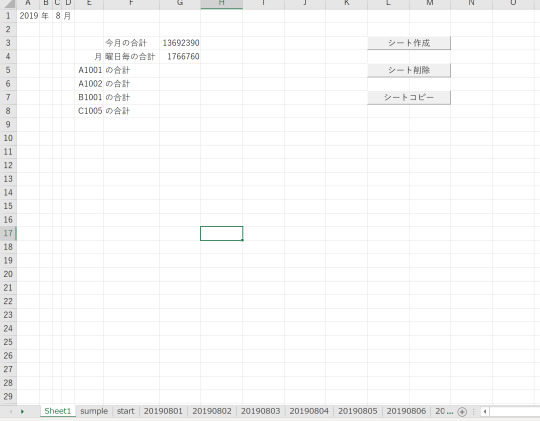Select cell with value 1766760
This screenshot has width=540, height=421.
[180, 57]
